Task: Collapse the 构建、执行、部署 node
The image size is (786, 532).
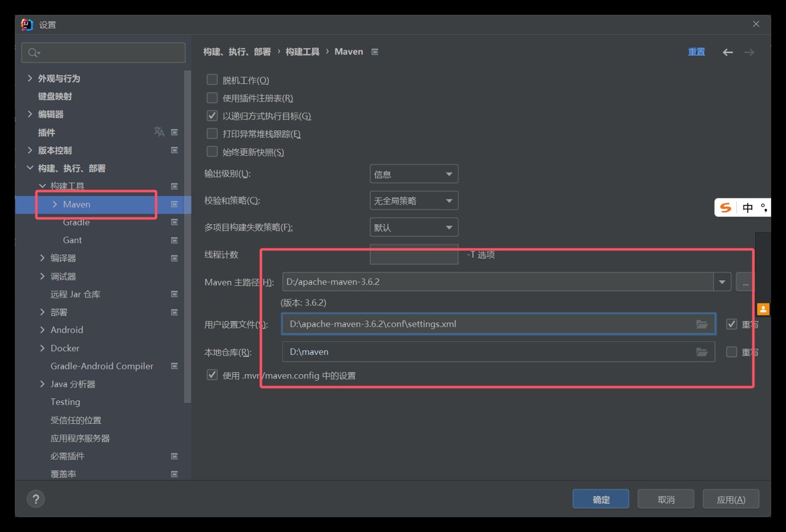Action: [29, 168]
